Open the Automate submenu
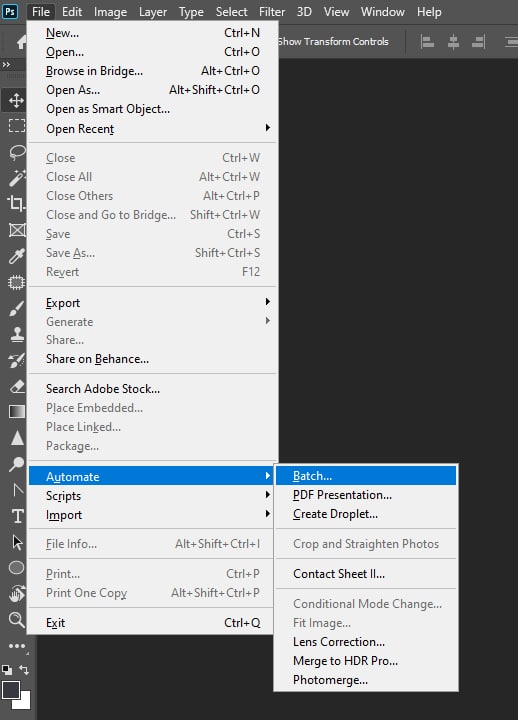518x720 pixels. click(x=152, y=476)
